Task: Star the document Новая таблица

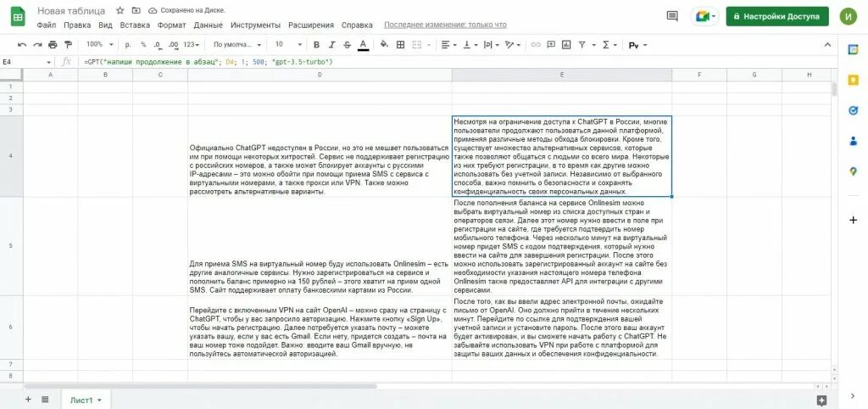Action: [120, 10]
